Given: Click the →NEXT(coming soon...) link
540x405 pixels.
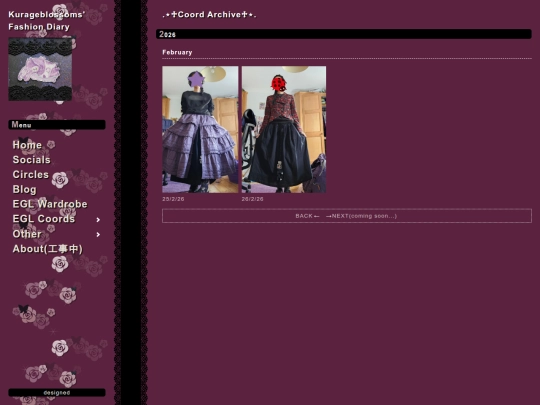Looking at the screenshot, I should 361,216.
